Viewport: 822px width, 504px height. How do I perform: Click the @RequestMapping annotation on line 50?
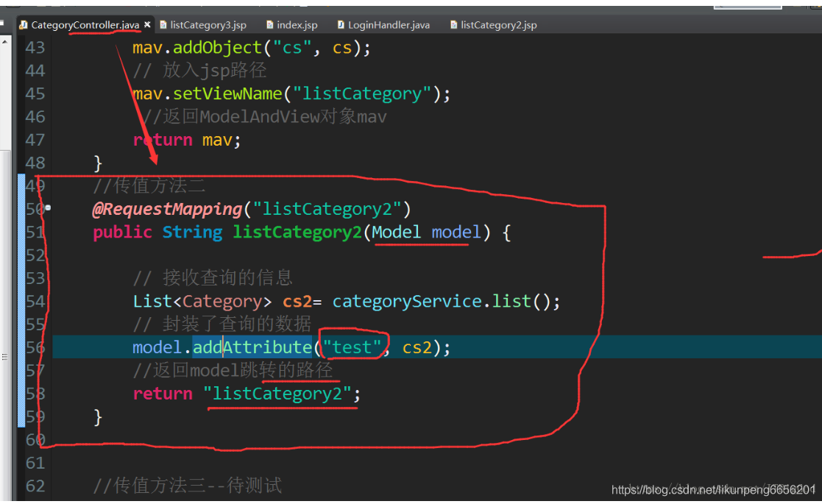click(167, 209)
